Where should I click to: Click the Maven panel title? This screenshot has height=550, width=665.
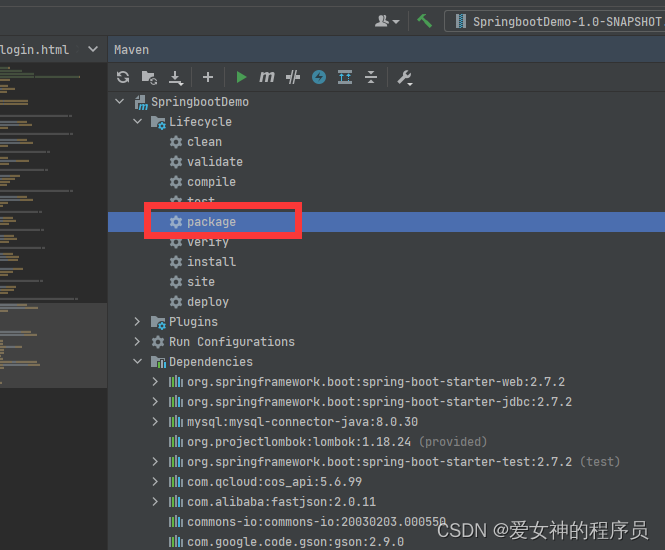point(131,50)
